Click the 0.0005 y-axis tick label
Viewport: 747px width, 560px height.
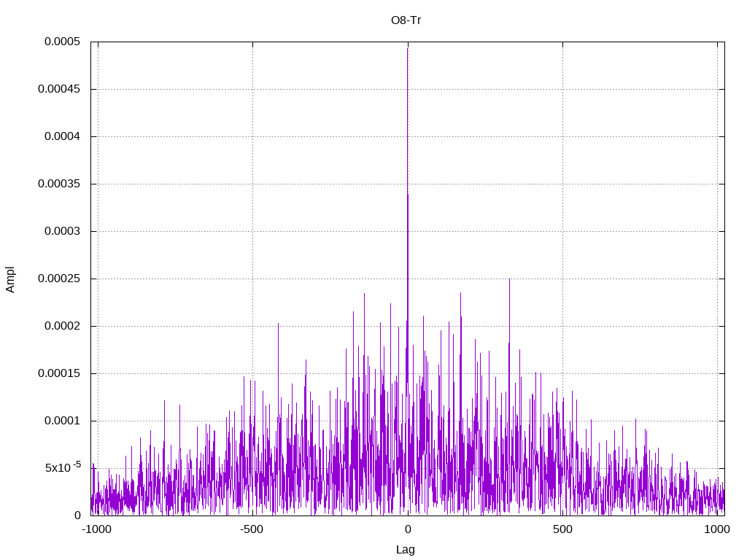[63, 42]
